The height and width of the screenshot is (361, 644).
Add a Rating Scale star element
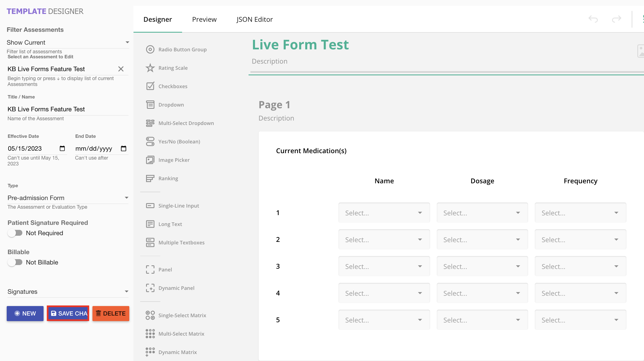tap(150, 68)
